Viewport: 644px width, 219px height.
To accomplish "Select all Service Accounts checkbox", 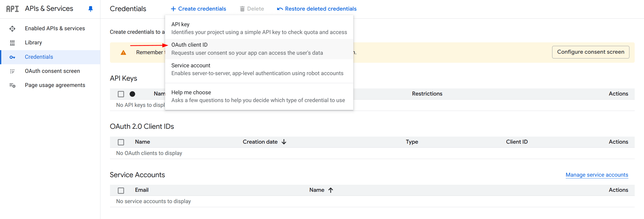I will coord(121,190).
